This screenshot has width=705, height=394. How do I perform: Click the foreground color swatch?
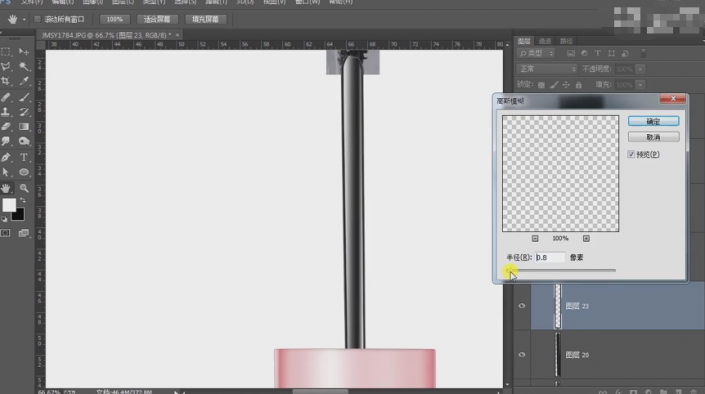click(x=9, y=205)
